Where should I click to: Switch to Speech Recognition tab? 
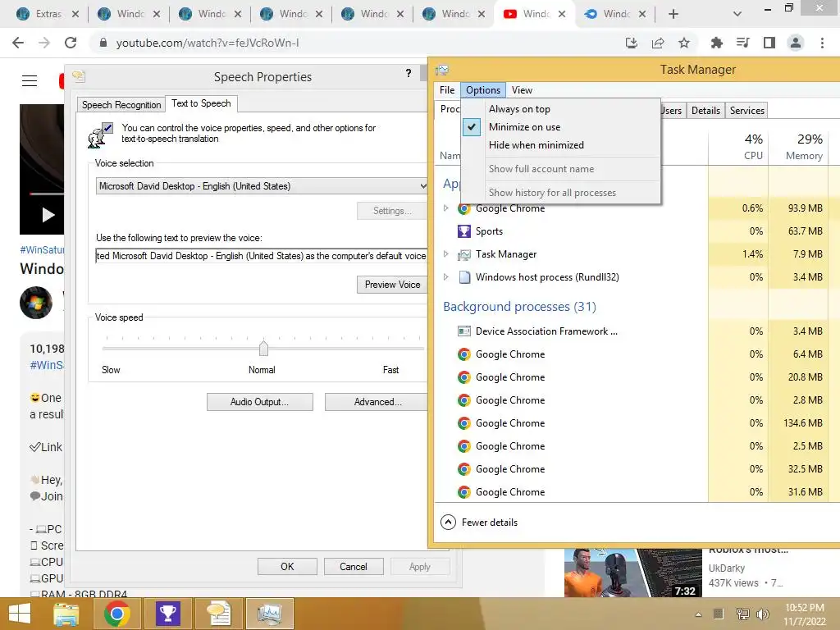[121, 105]
